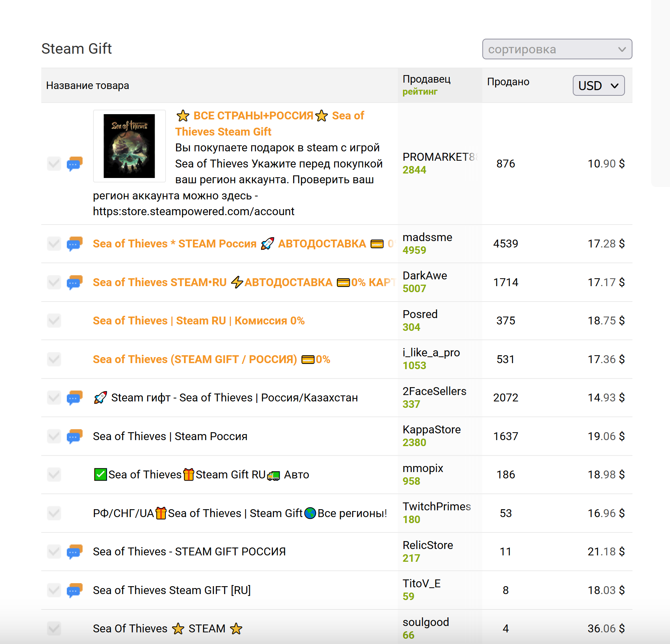Click the 10.90 $ price

coord(606,164)
